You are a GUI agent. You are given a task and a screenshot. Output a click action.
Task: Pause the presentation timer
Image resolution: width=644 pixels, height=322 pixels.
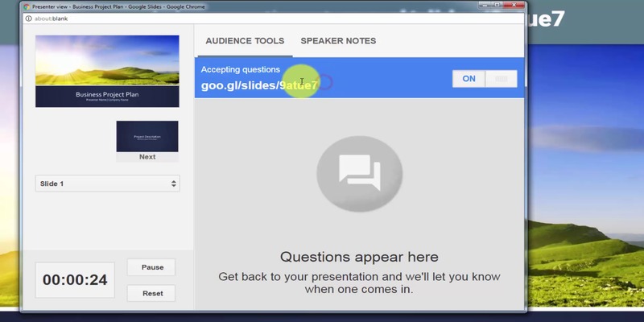[151, 267]
